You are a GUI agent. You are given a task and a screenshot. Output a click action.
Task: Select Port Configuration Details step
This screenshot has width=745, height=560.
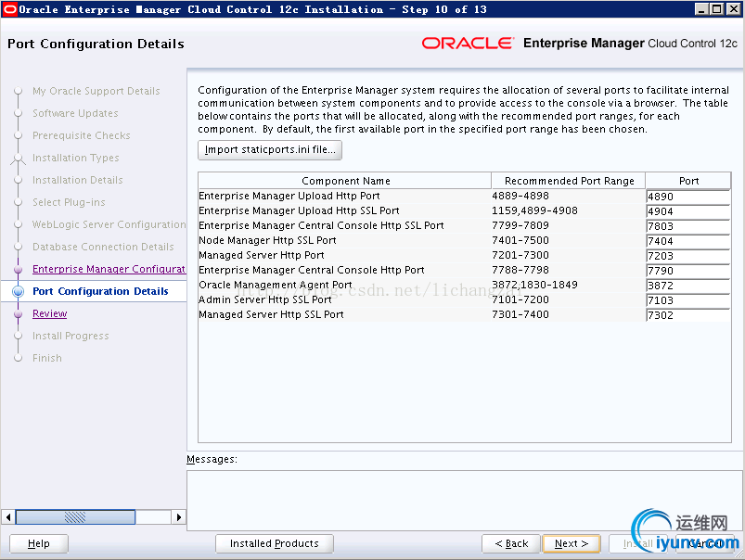tap(100, 291)
